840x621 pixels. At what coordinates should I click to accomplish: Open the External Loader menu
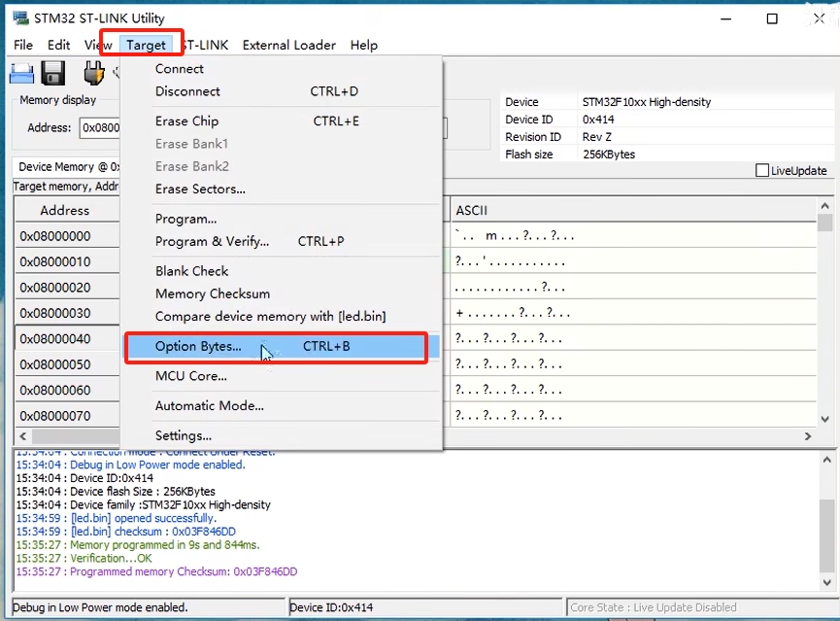[288, 45]
